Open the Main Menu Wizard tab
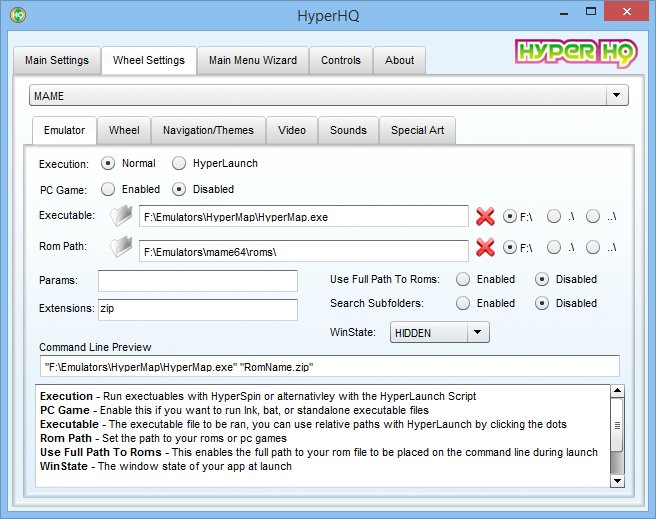 253,60
